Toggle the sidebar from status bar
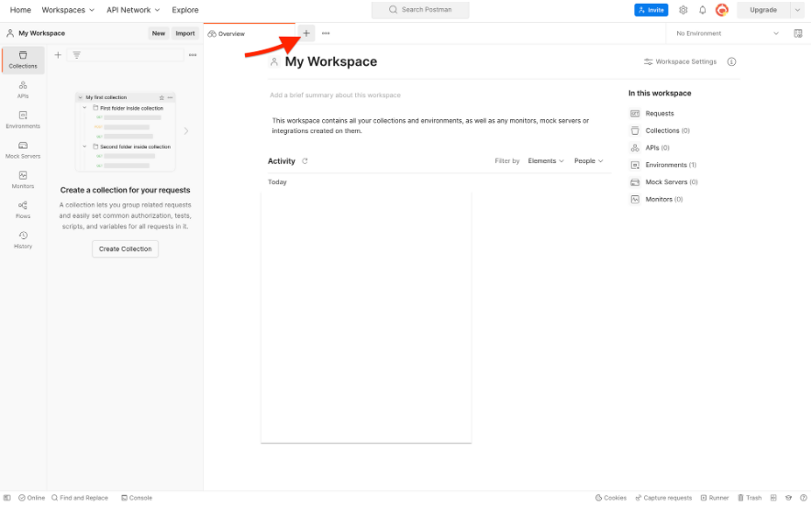The width and height of the screenshot is (812, 506). point(7,498)
